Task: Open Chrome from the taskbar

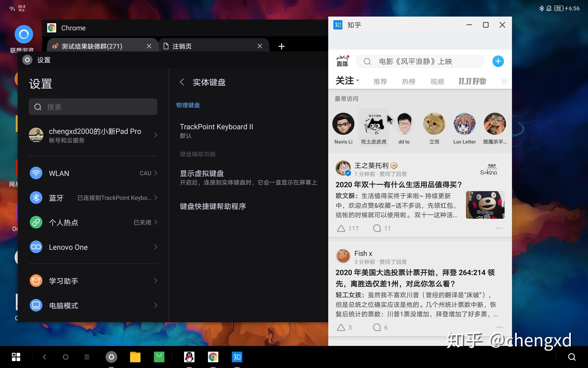Action: click(213, 357)
